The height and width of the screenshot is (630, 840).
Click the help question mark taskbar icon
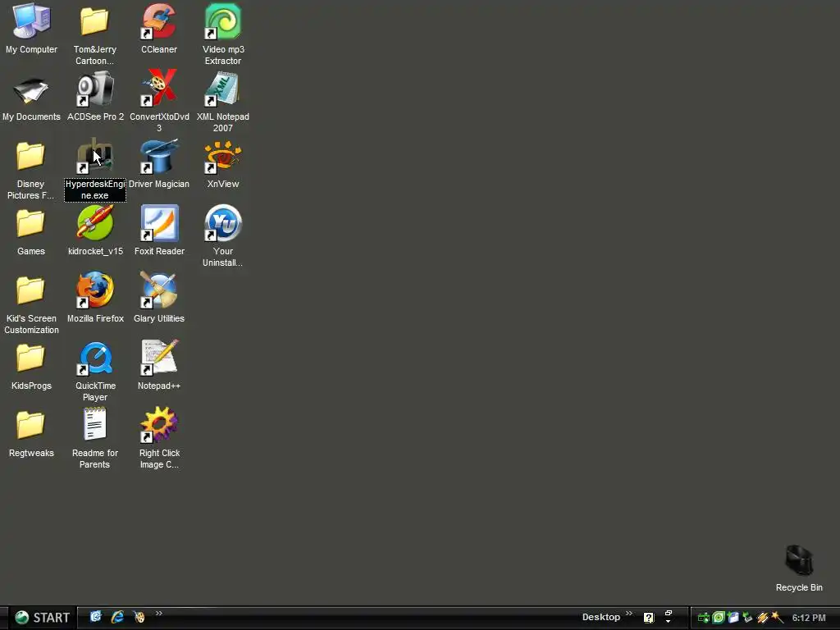pos(649,619)
